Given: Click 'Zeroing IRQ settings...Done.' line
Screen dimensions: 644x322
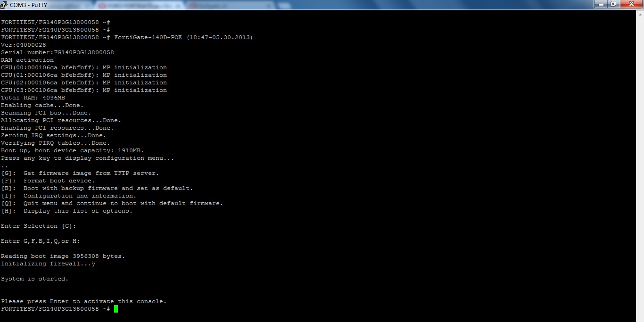Looking at the screenshot, I should (54, 135).
